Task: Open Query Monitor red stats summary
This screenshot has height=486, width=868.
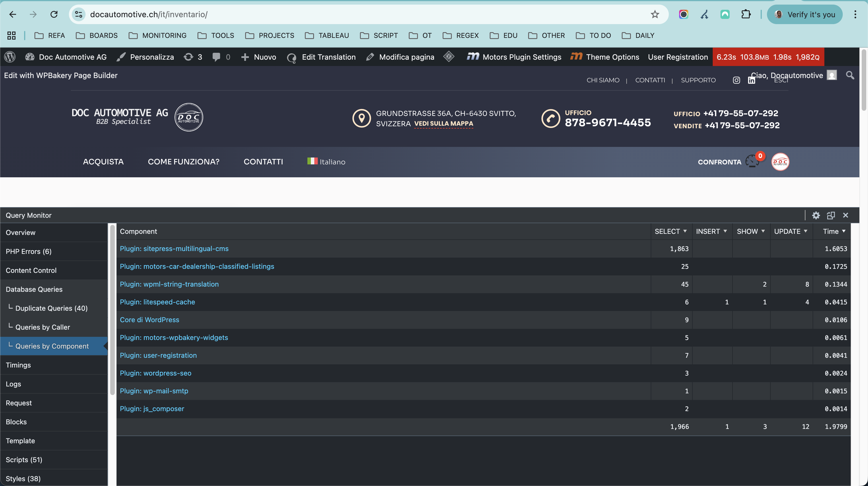Action: 768,57
